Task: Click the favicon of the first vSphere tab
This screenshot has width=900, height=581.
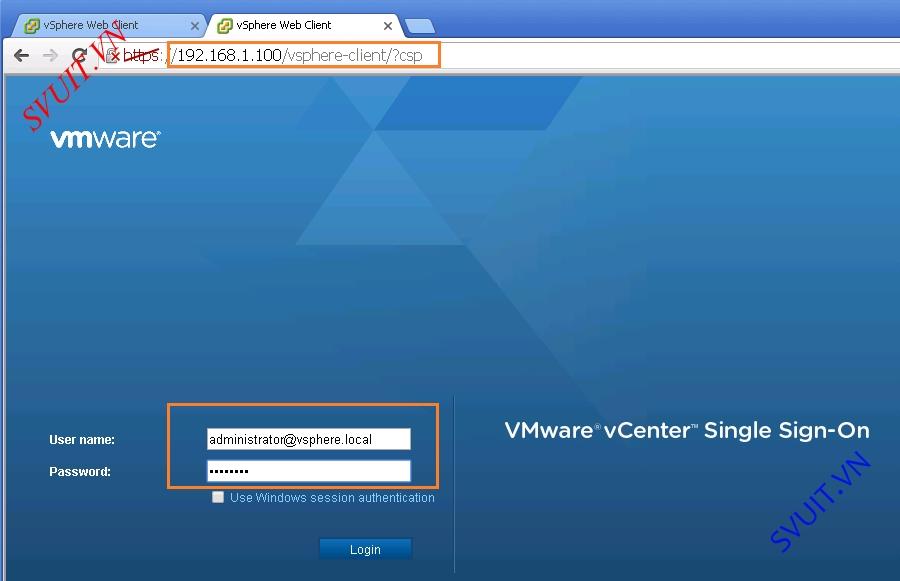Action: 32,25
